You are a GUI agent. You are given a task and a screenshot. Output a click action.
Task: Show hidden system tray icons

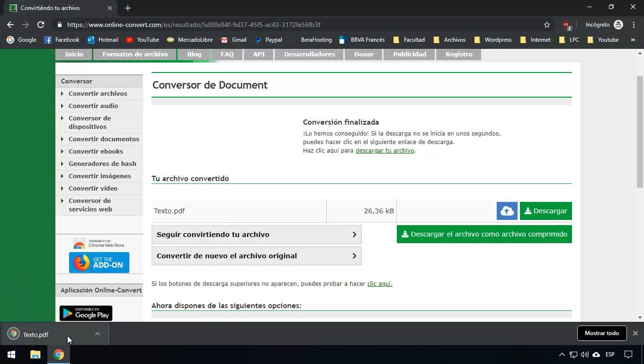point(562,355)
